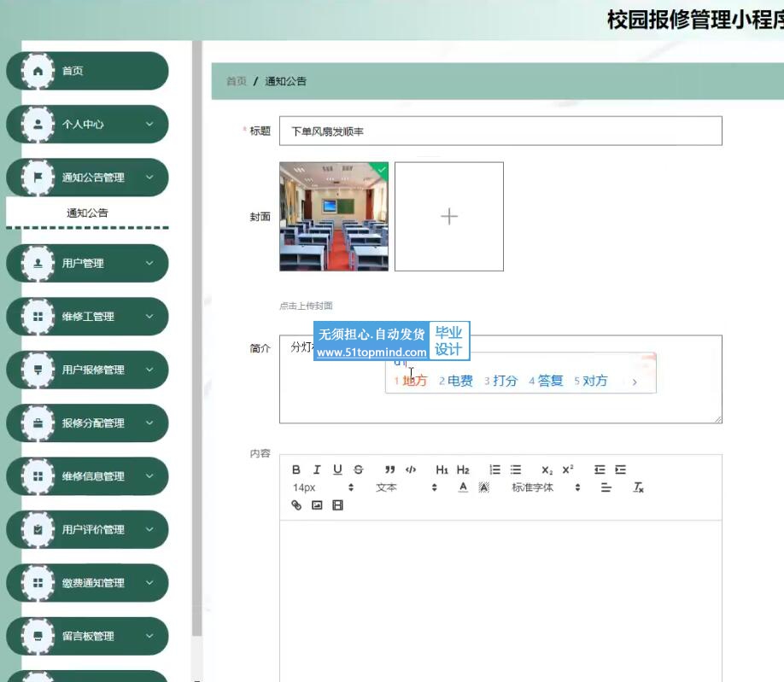This screenshot has width=784, height=682.
Task: Open the 用户评价管理 menu
Action: pyautogui.click(x=87, y=529)
